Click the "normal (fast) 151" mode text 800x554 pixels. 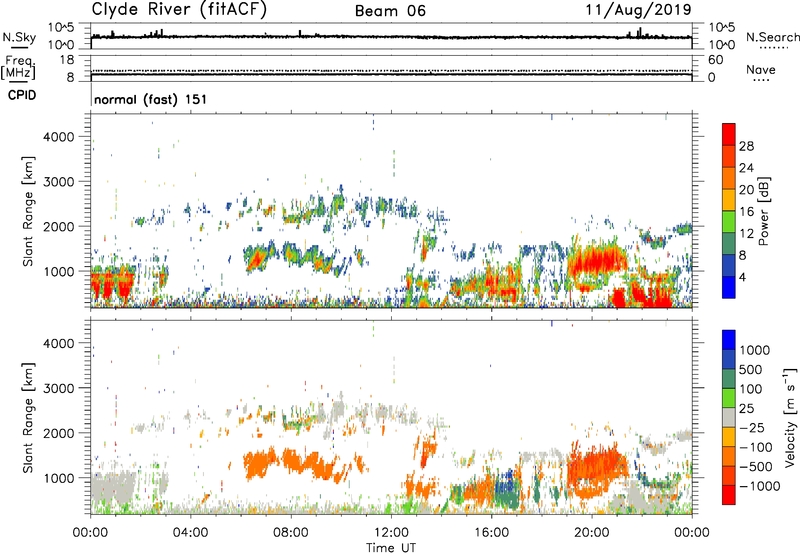pyautogui.click(x=151, y=99)
